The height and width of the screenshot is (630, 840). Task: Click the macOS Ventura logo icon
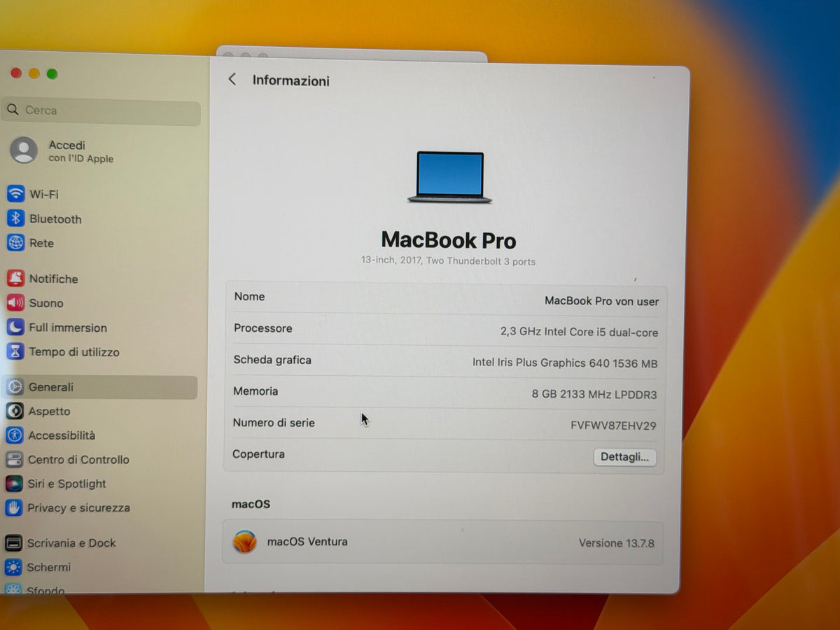click(x=244, y=541)
